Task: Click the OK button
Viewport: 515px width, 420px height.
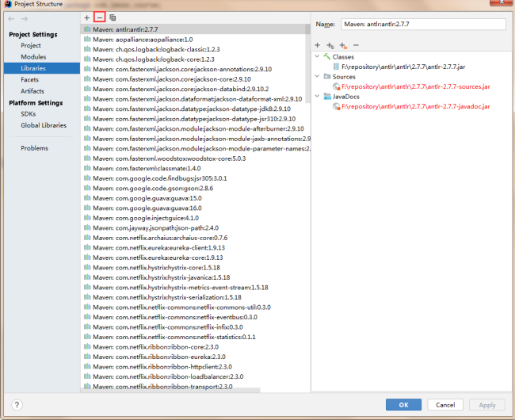Action: pos(403,405)
